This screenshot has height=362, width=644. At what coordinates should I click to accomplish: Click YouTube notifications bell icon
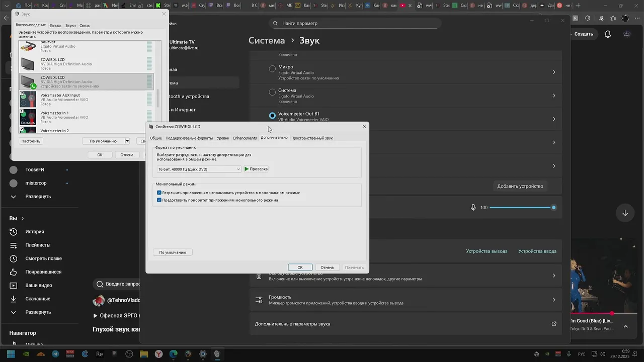click(608, 34)
